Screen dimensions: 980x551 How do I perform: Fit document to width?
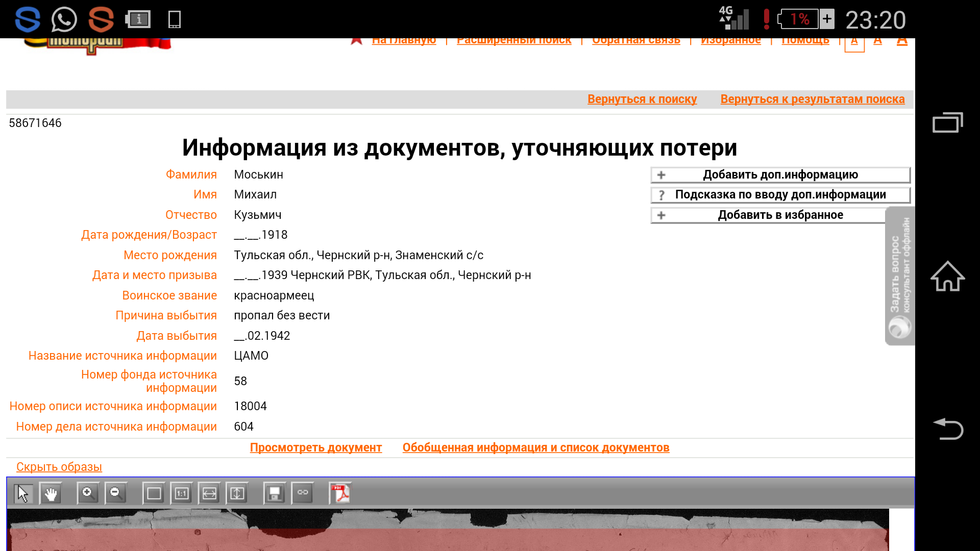click(x=209, y=493)
